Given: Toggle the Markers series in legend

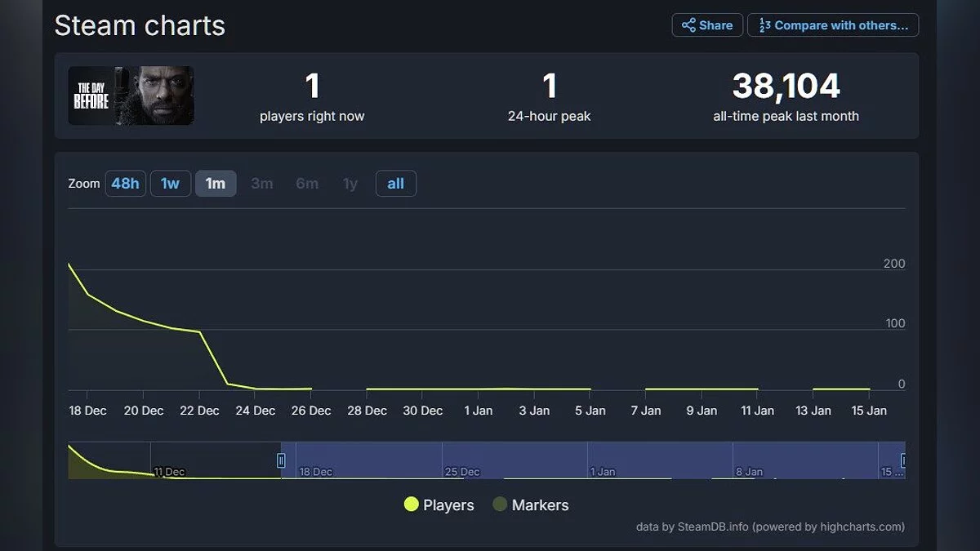Looking at the screenshot, I should (531, 505).
